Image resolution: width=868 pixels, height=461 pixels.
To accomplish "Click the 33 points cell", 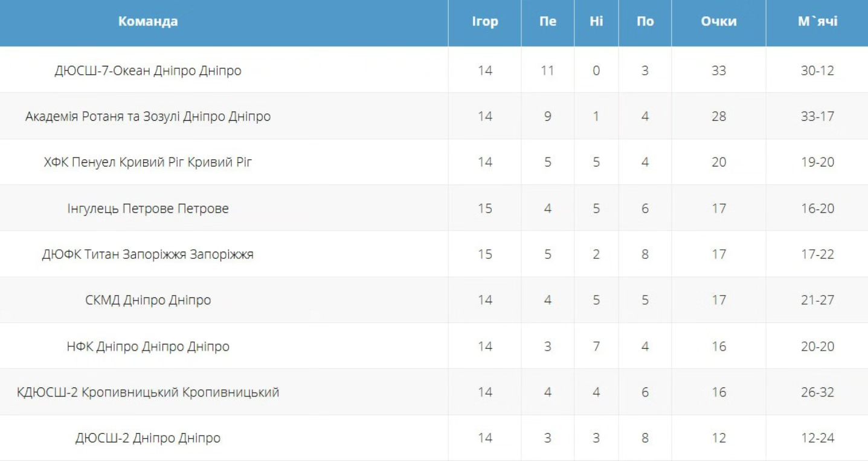I will point(718,71).
